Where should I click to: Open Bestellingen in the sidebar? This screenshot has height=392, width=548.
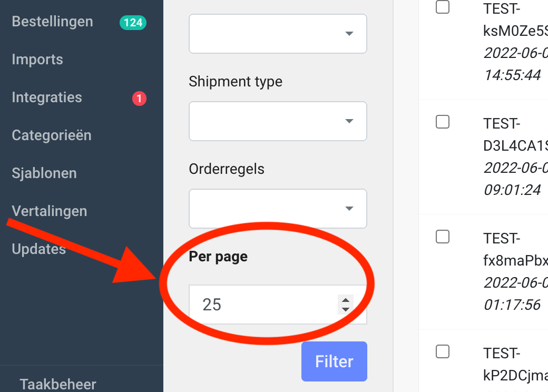click(52, 22)
